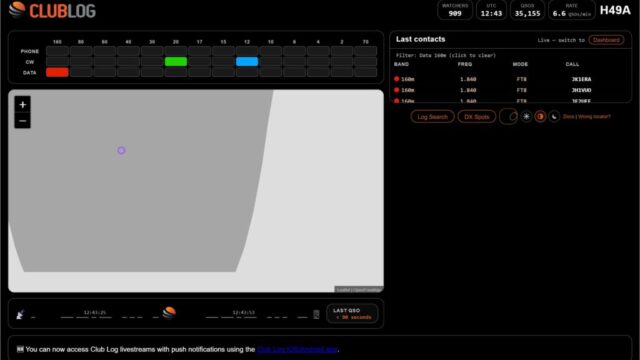The height and width of the screenshot is (360, 640).
Task: Click the QSOs 35,155 counter
Action: coord(527,10)
